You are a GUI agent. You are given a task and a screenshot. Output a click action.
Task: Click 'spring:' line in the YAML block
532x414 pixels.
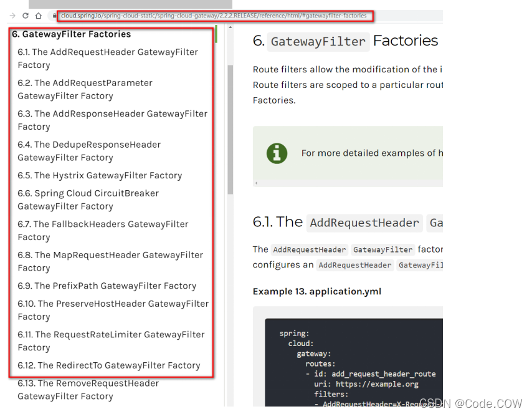(294, 333)
